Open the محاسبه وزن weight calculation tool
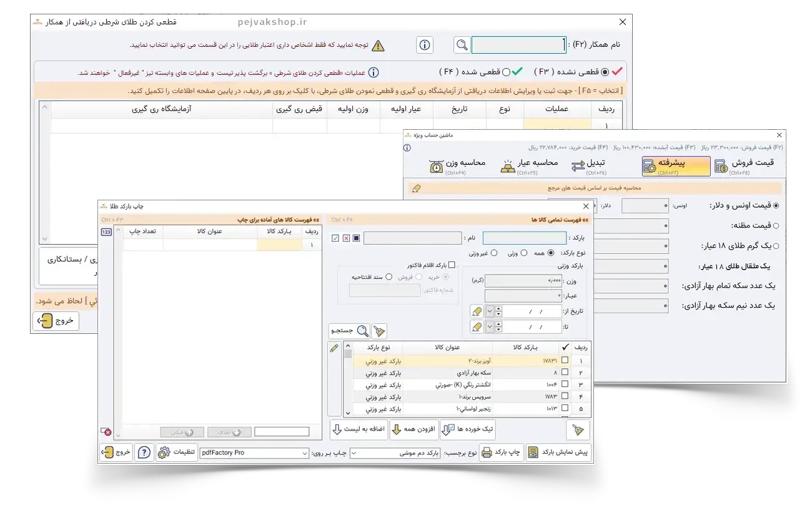812x508 pixels. [x=457, y=166]
